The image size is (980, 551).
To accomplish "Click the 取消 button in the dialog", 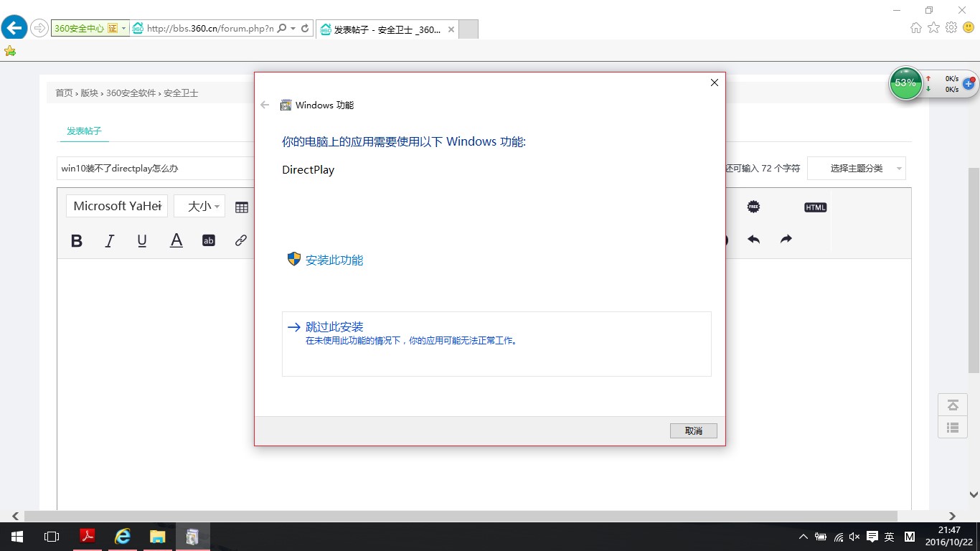I will click(x=693, y=430).
